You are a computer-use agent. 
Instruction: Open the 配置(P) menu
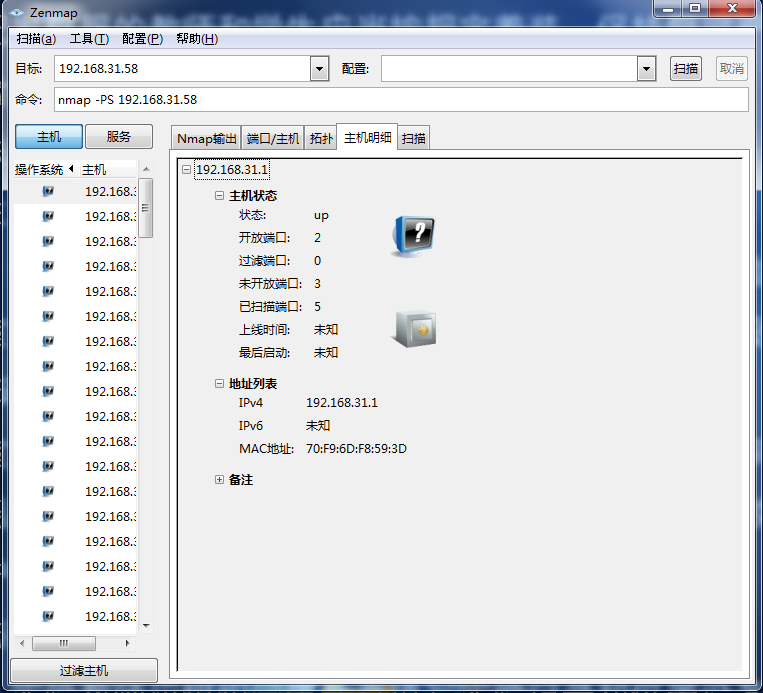click(142, 38)
